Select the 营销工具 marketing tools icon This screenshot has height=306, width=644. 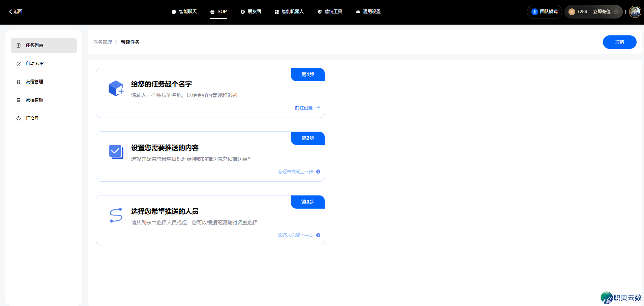pyautogui.click(x=319, y=11)
